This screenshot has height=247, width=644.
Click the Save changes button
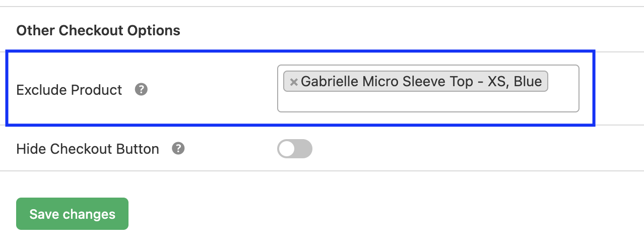pos(72,214)
